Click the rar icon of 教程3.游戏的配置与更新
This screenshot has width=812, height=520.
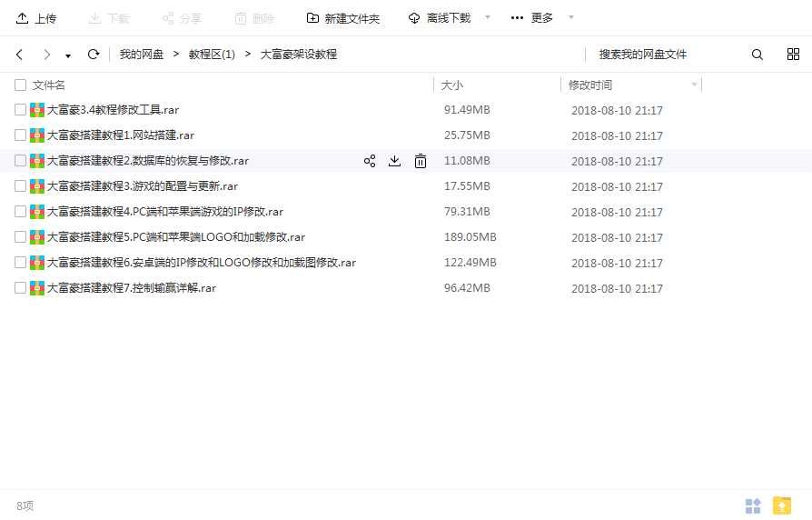(37, 186)
